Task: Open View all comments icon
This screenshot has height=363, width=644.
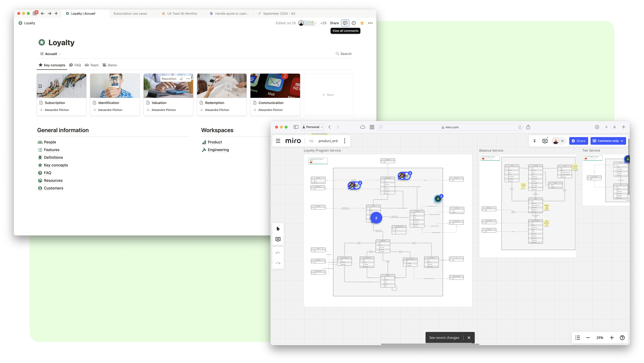Action: pyautogui.click(x=345, y=23)
